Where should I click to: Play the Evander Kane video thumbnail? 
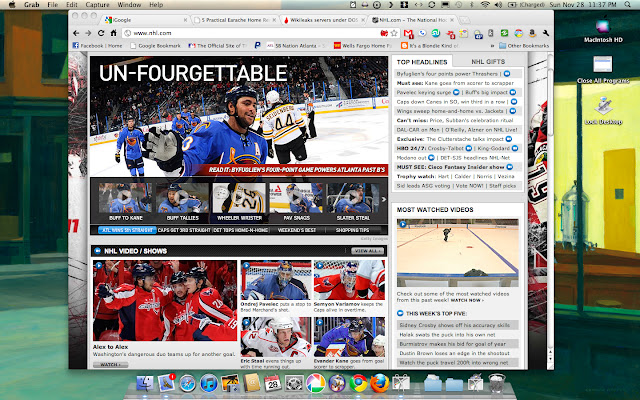coord(349,337)
